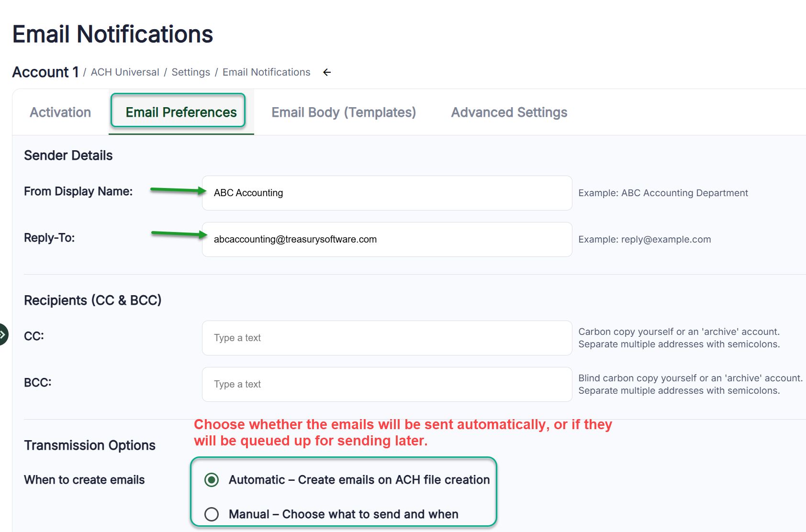Open the Settings breadcrumb link
806x532 pixels.
(190, 72)
